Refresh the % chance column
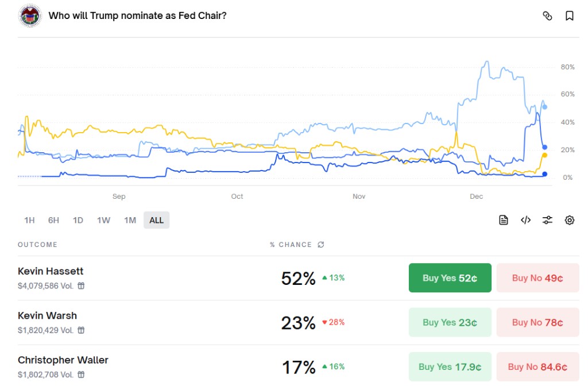The width and height of the screenshot is (588, 386). 321,245
